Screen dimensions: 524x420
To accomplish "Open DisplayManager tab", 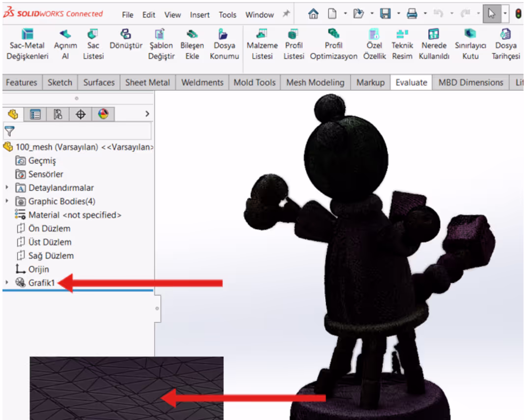I will pos(103,114).
